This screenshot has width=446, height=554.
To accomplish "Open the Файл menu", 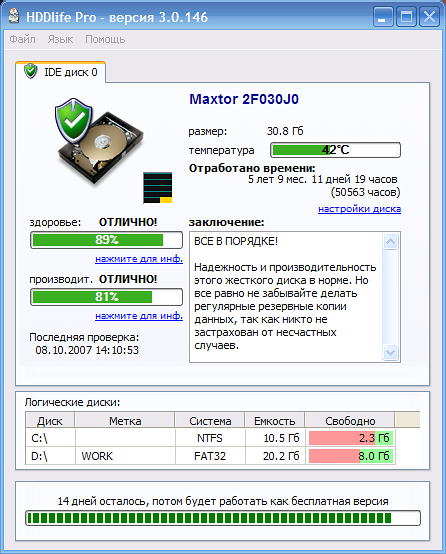I will click(22, 39).
